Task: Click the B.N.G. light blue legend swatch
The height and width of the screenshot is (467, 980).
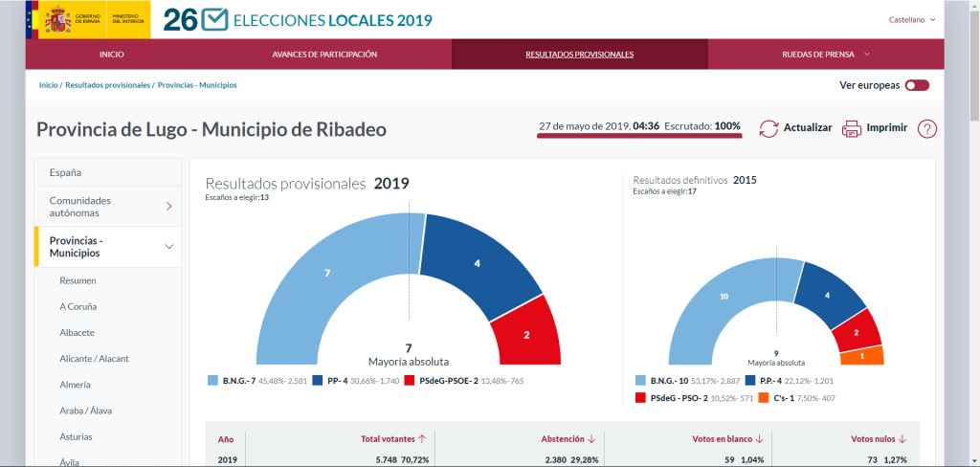Action: pyautogui.click(x=212, y=381)
